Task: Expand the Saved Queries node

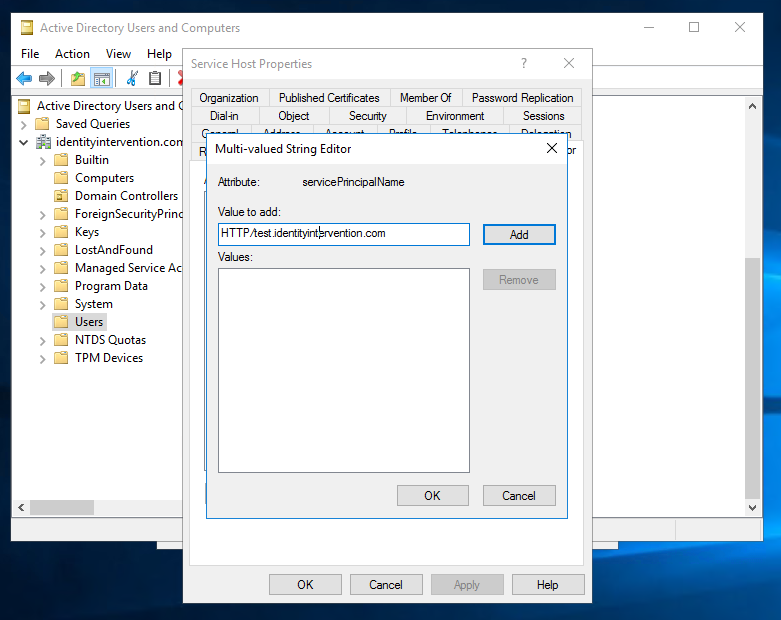Action: click(x=23, y=124)
